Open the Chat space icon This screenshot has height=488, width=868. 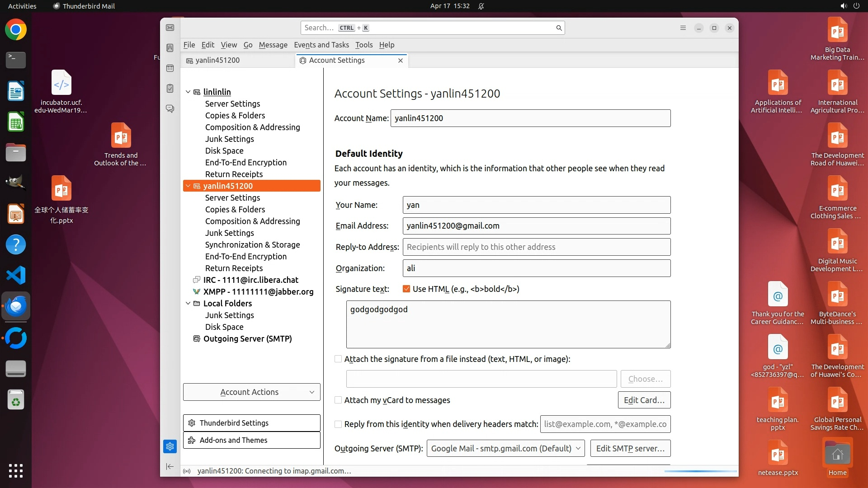(x=170, y=109)
